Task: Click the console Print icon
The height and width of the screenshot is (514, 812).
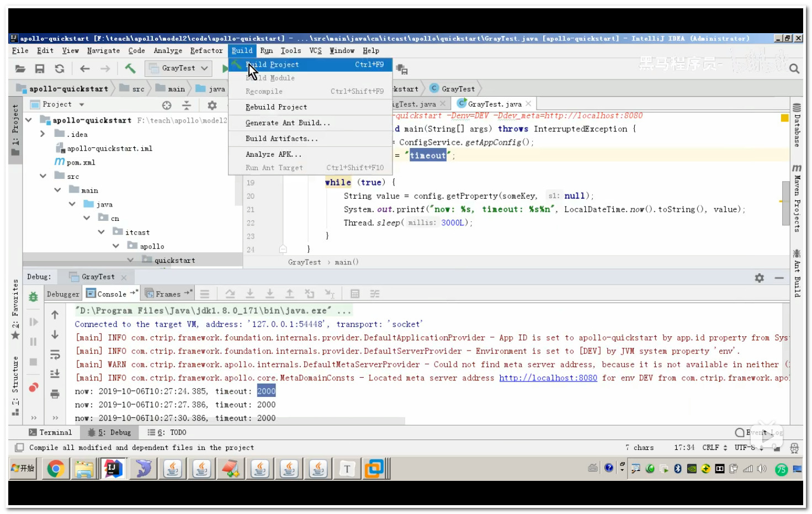Action: click(x=55, y=394)
